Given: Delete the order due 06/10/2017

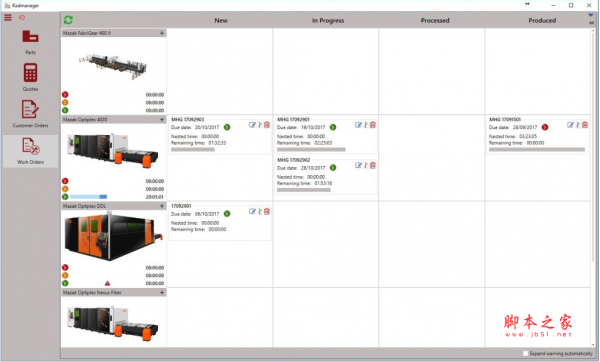Looking at the screenshot, I should coord(267,212).
